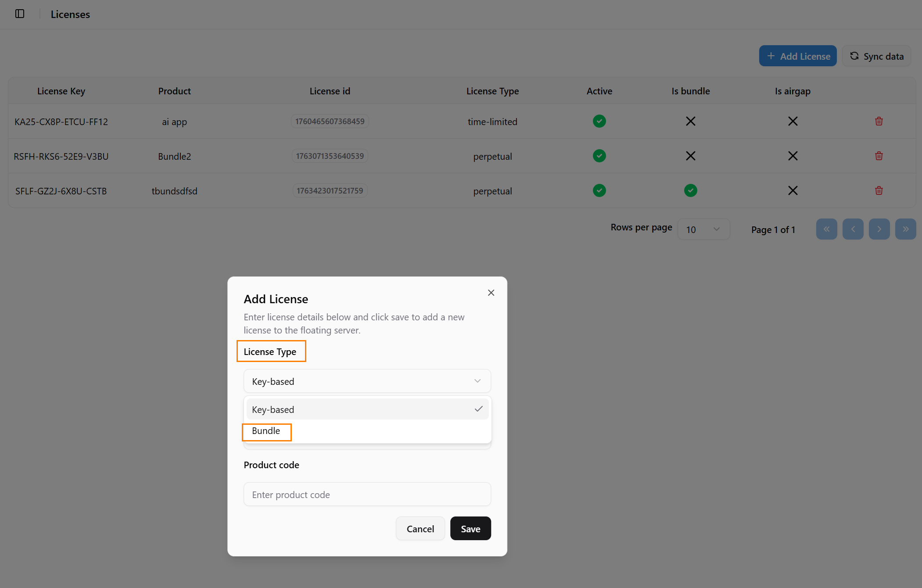Delete the KA25-CX8P-ETCU-FF12 license

click(879, 122)
